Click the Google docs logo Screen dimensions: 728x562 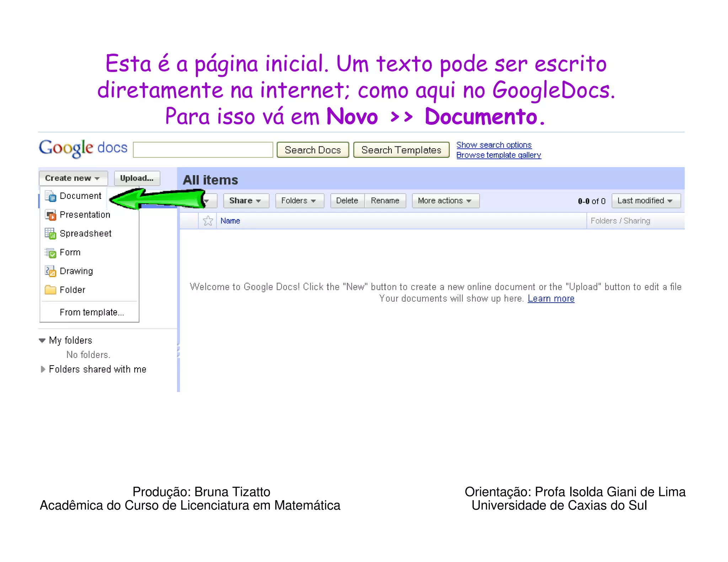(83, 148)
